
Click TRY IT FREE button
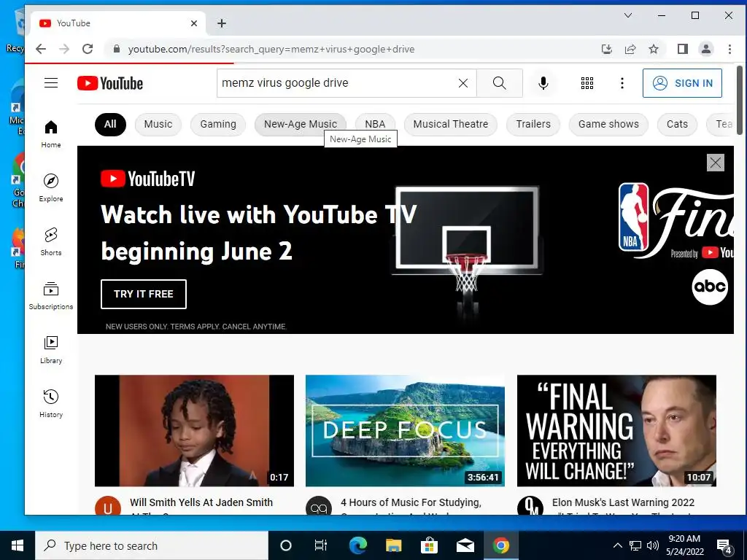[144, 295]
